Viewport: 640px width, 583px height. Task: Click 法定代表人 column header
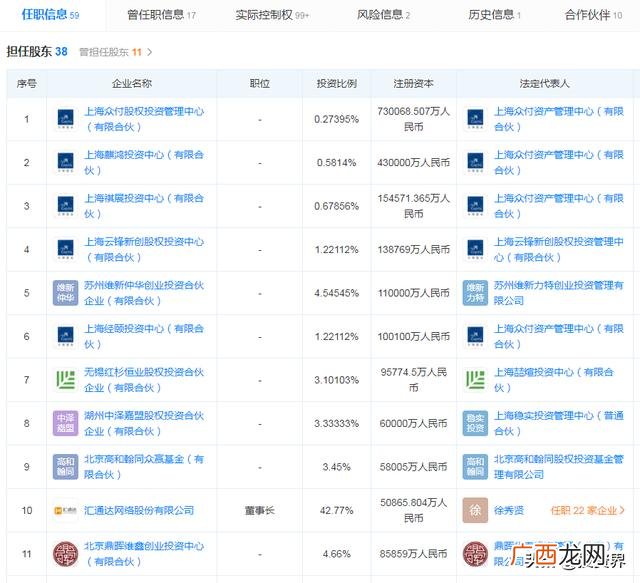pos(544,84)
